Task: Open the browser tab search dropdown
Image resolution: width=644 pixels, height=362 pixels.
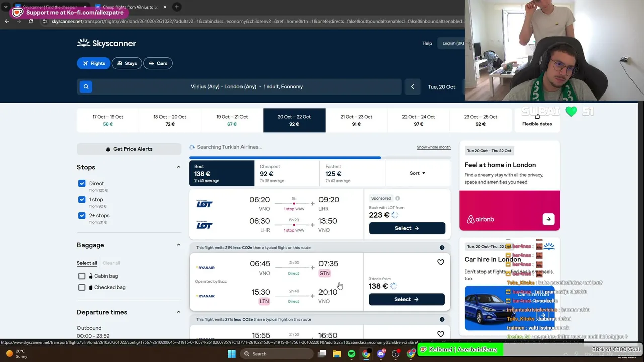Action: click(x=6, y=7)
